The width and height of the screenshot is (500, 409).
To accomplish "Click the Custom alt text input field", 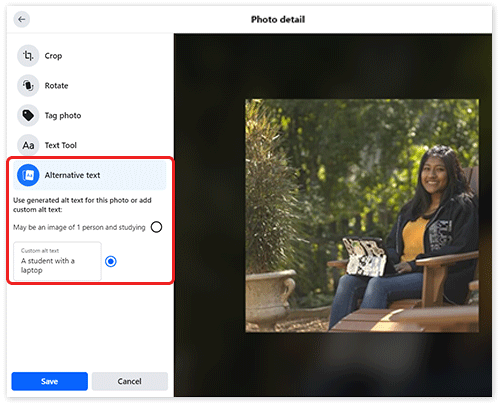I will [x=57, y=261].
